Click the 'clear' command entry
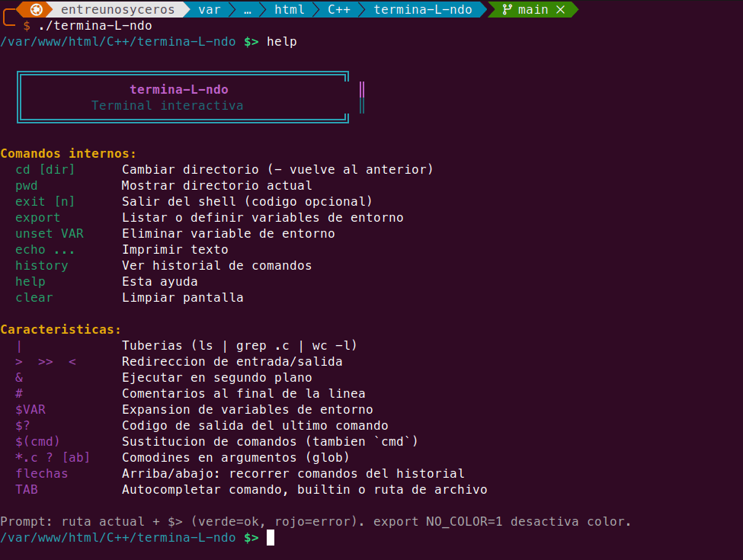This screenshot has width=743, height=560. click(x=34, y=298)
